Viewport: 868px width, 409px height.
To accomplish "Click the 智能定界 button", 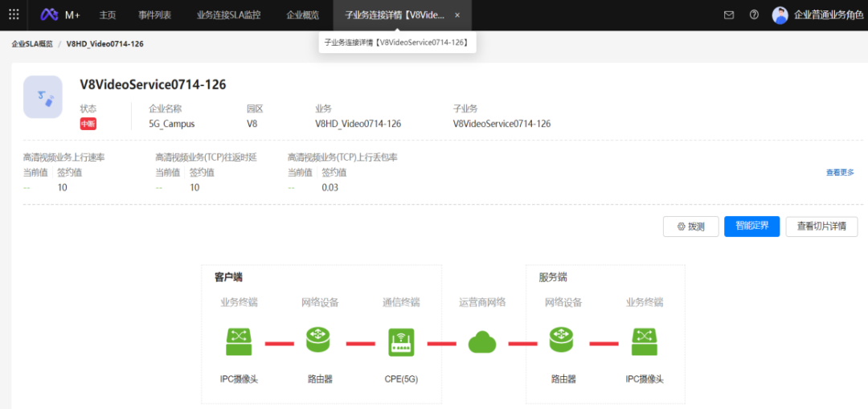I will click(751, 226).
